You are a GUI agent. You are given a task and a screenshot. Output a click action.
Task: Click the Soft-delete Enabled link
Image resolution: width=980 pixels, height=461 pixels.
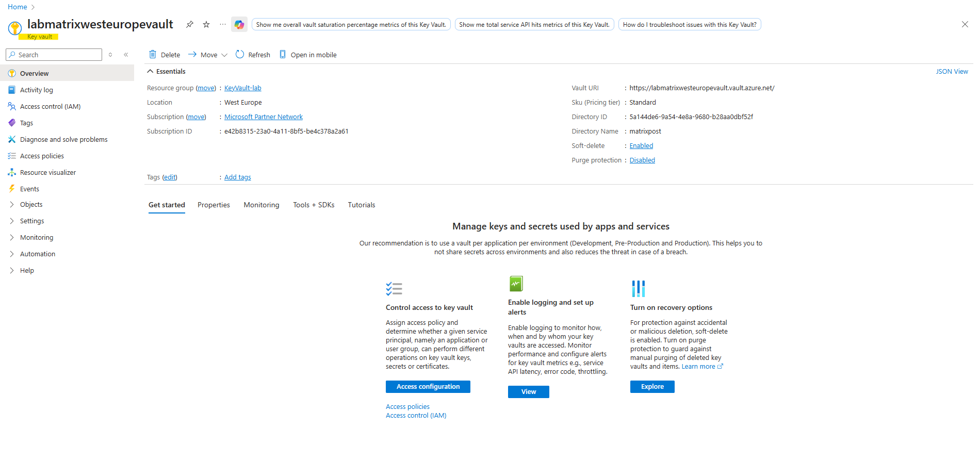coord(641,146)
